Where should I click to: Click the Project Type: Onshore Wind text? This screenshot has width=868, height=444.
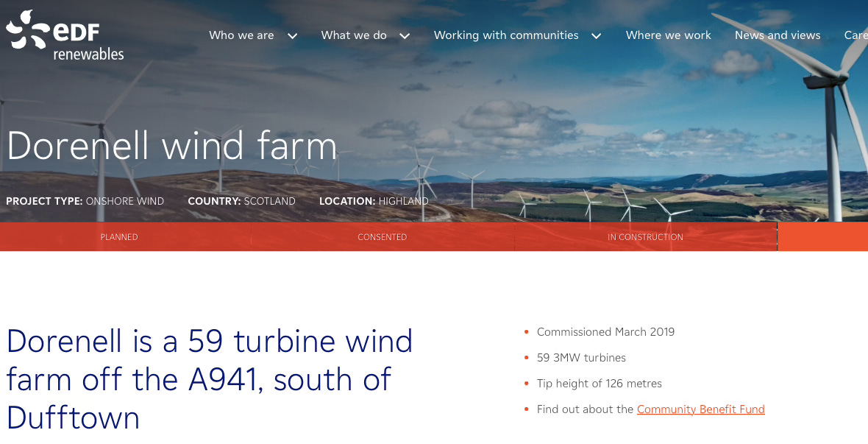click(85, 201)
